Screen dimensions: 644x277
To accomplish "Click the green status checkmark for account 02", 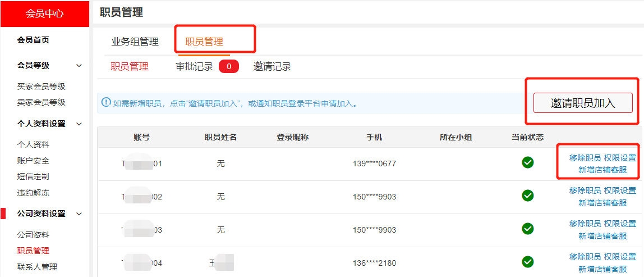I will point(527,196).
